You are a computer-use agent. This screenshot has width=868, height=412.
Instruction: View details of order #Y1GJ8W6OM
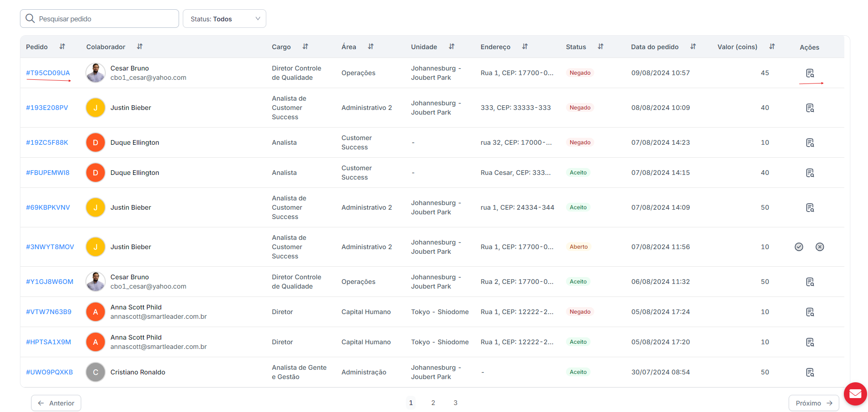coord(810,282)
